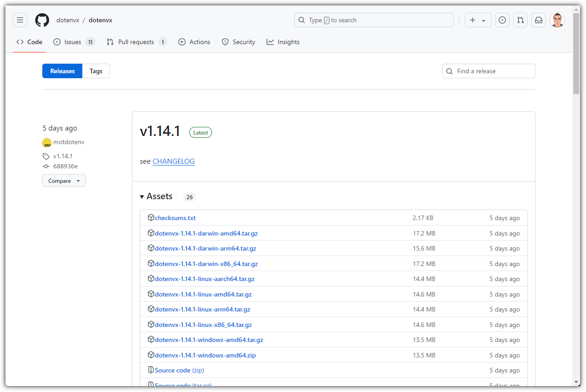
Task: Click the tag icon next to v1.14.1
Action: pos(46,156)
